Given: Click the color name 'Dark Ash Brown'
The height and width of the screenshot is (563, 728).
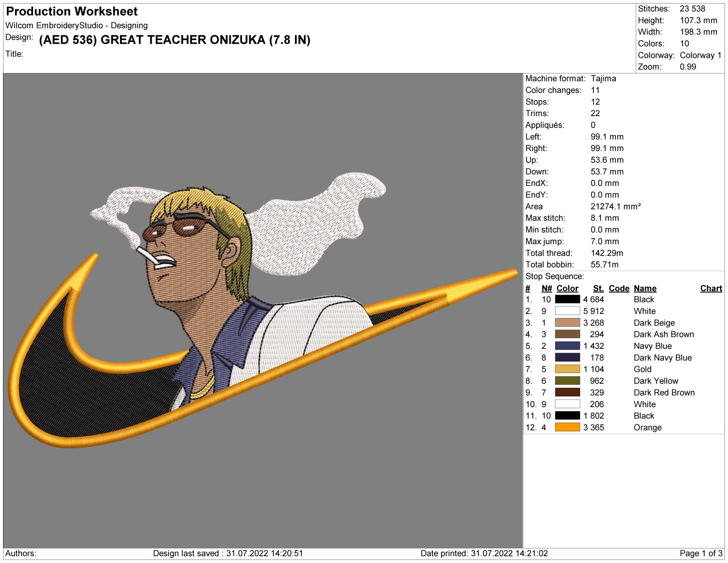Looking at the screenshot, I should pyautogui.click(x=664, y=334).
